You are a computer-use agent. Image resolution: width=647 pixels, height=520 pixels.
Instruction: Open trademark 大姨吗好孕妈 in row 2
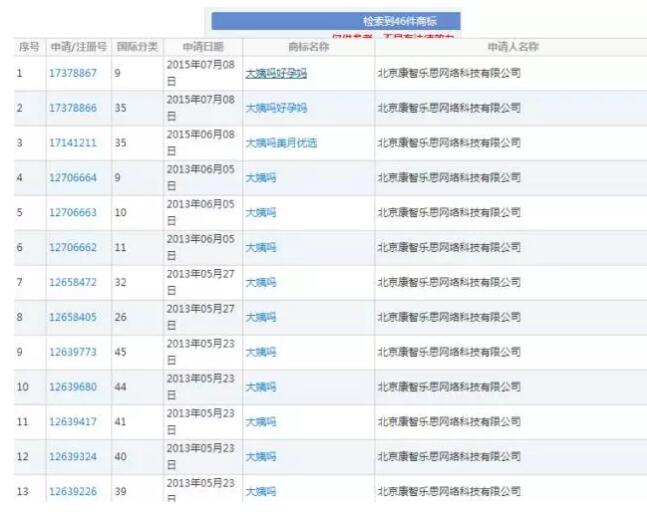click(x=276, y=108)
